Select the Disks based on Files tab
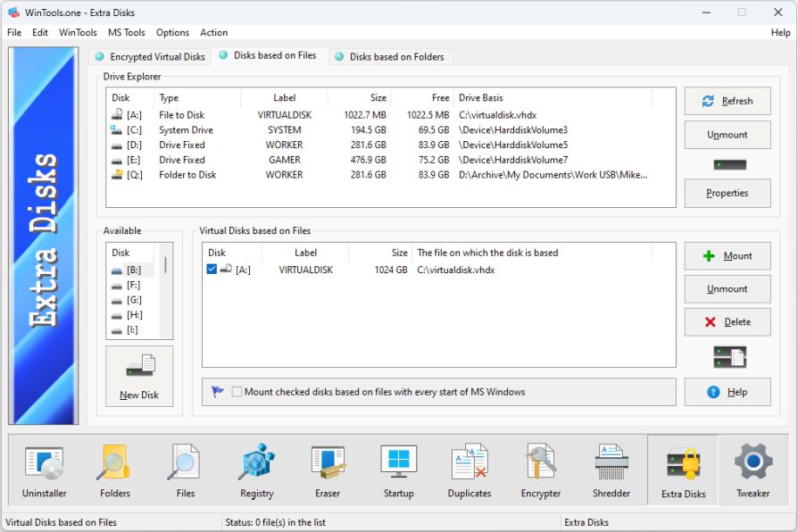 pyautogui.click(x=268, y=55)
